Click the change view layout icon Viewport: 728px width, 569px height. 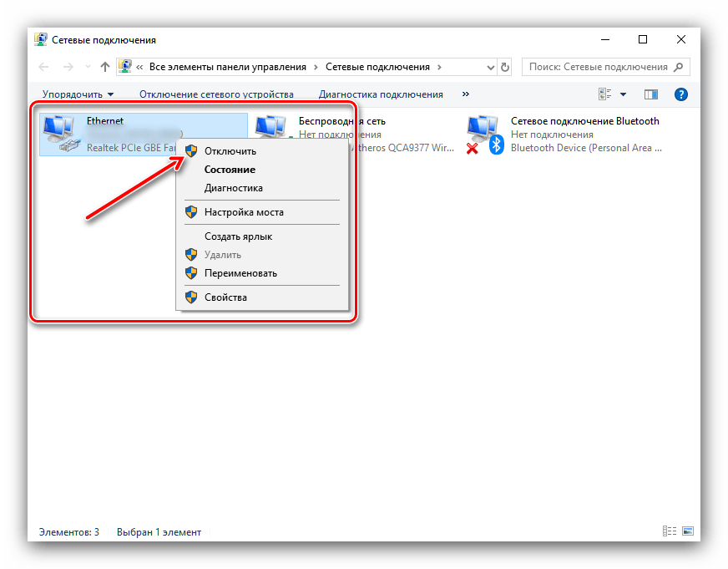click(x=604, y=94)
